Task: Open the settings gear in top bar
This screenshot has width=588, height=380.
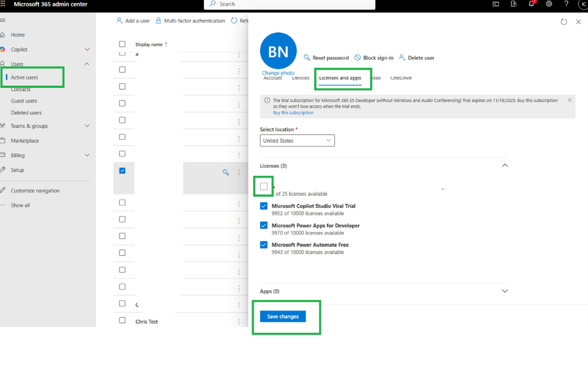Action: coord(549,4)
